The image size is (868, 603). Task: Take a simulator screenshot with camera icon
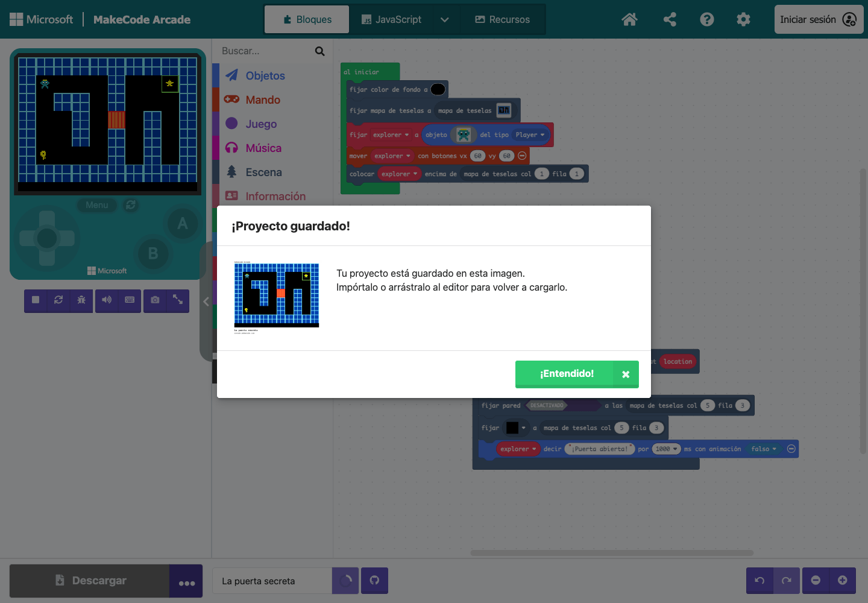(155, 300)
